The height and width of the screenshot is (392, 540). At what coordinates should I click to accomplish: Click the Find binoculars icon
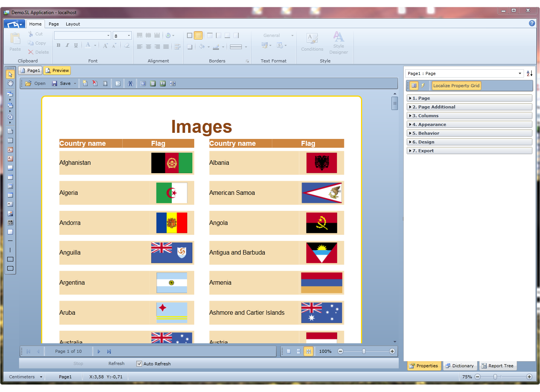click(130, 83)
